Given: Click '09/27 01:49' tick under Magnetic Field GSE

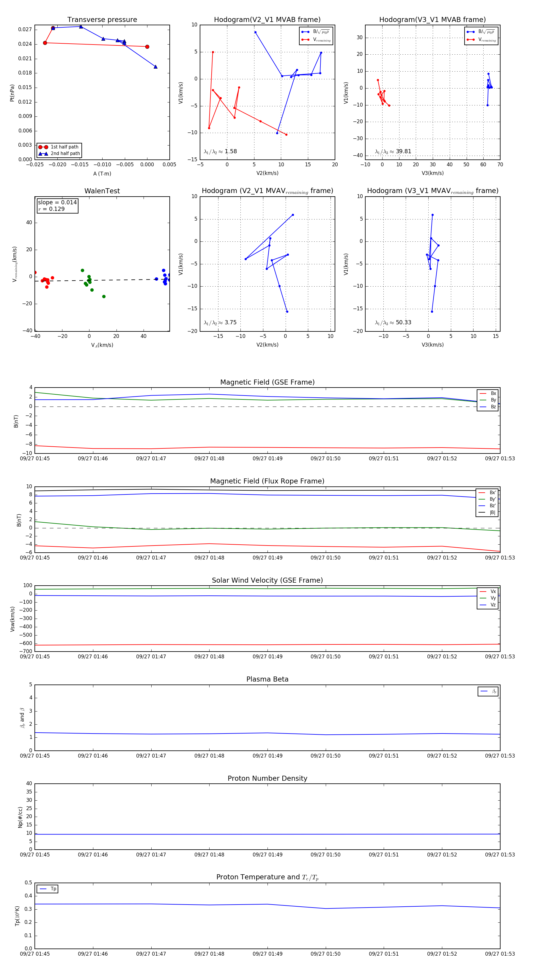Looking at the screenshot, I should click(x=267, y=459).
